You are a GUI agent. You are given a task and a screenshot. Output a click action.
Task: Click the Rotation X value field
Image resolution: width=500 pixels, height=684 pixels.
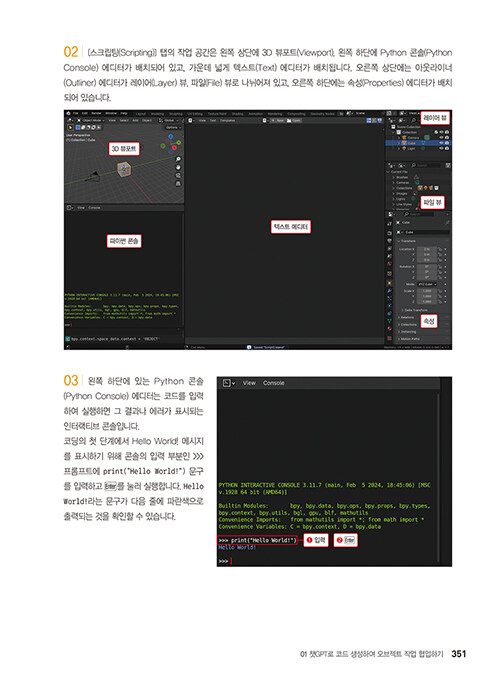[x=427, y=267]
